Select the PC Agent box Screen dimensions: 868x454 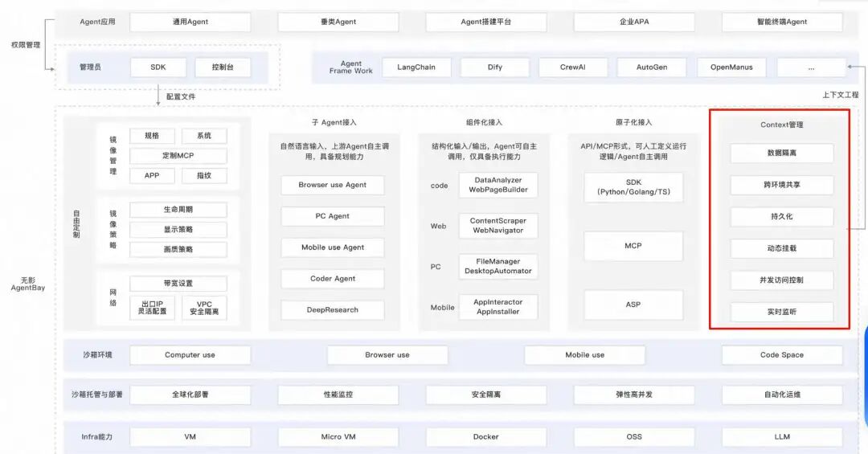pos(332,216)
